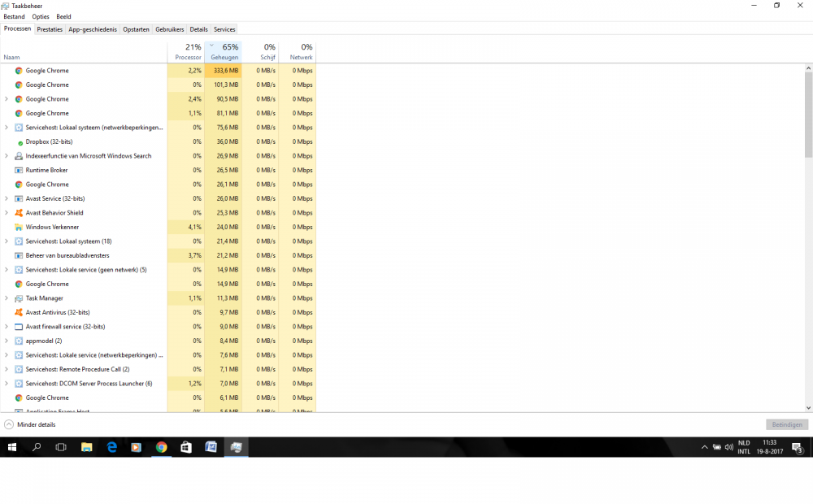The height and width of the screenshot is (504, 813).
Task: Expand Servicehost: Remote Procedure Call (2)
Action: [x=7, y=370]
